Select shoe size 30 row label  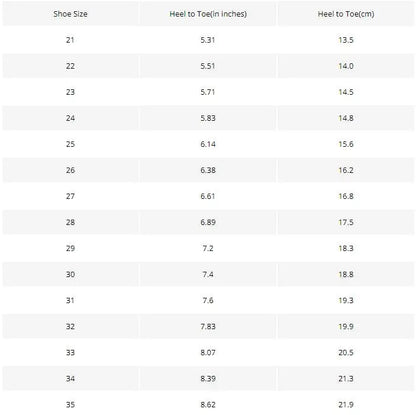pos(70,274)
